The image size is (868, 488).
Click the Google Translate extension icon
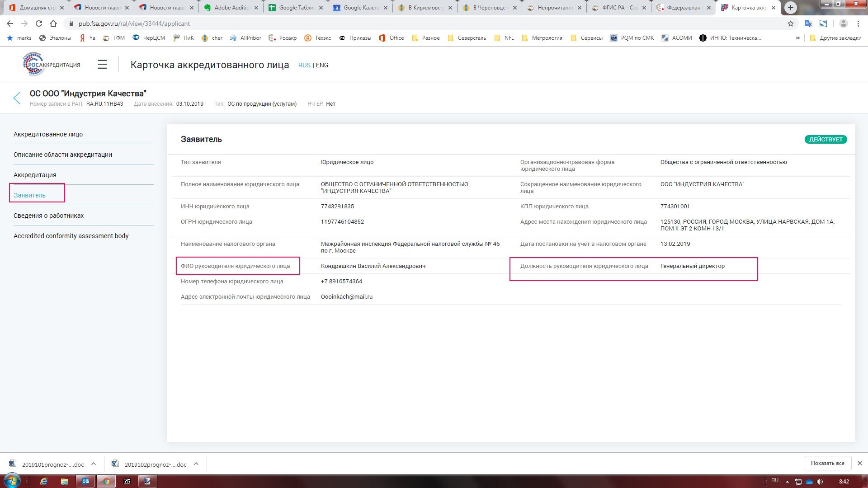point(808,23)
